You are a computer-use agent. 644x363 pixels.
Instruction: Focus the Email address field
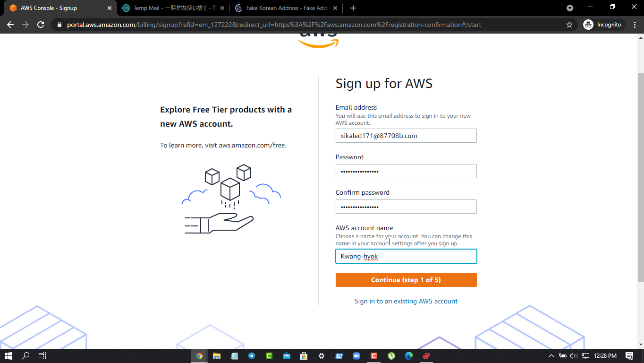pos(406,136)
